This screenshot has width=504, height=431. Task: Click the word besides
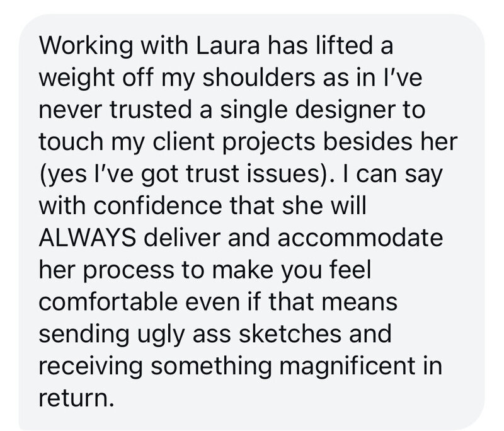click(x=367, y=142)
